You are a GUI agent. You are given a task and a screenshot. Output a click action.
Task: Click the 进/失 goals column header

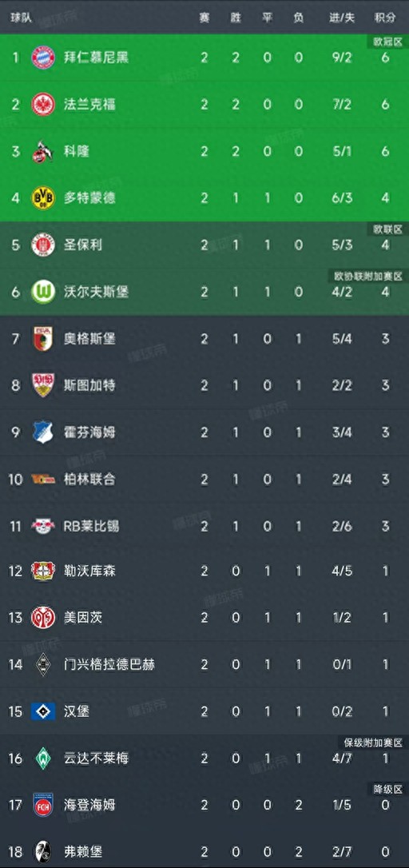coord(342,18)
